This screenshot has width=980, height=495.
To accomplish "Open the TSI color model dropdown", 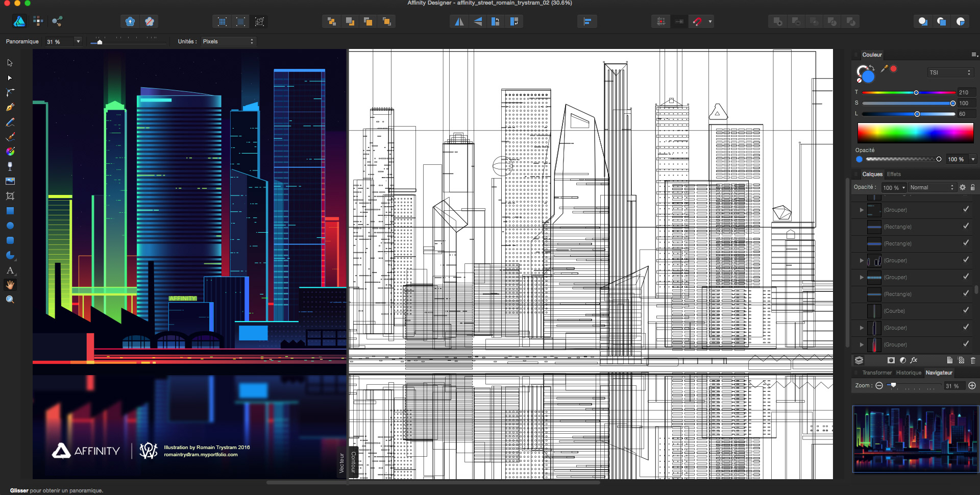I will pyautogui.click(x=950, y=72).
